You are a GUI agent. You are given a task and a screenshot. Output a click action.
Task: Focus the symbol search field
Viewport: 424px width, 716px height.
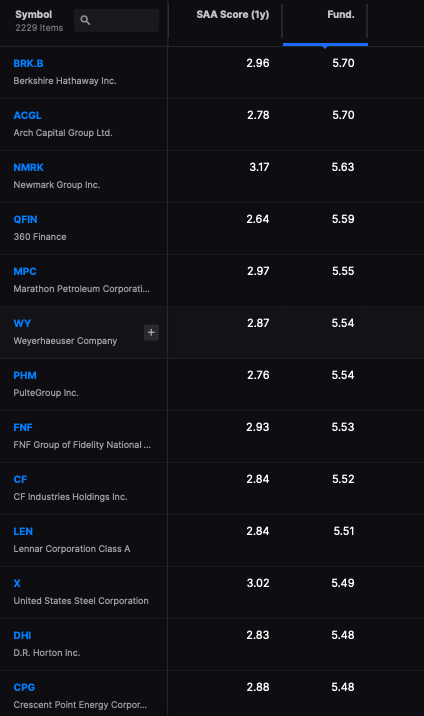116,20
